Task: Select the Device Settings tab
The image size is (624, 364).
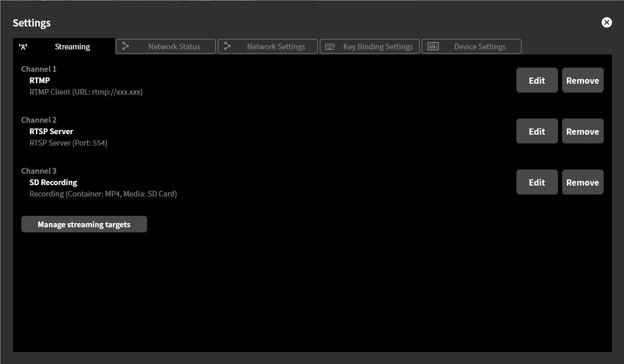Action: [x=479, y=47]
